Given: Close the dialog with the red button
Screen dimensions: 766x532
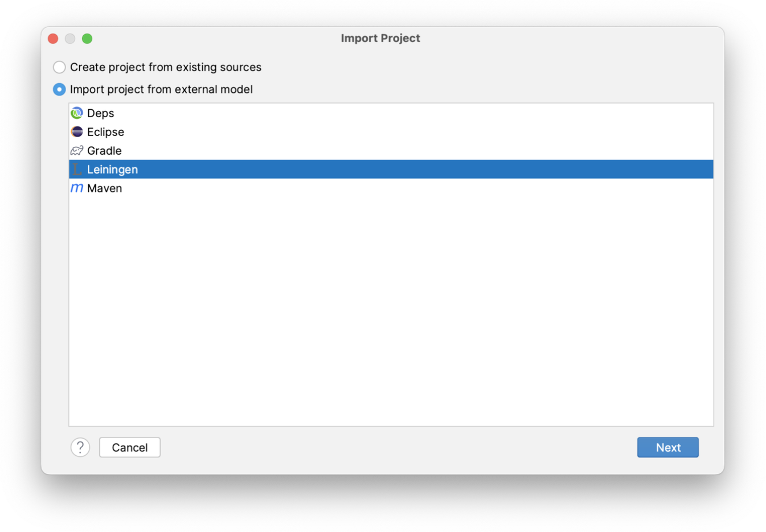Looking at the screenshot, I should pyautogui.click(x=53, y=38).
